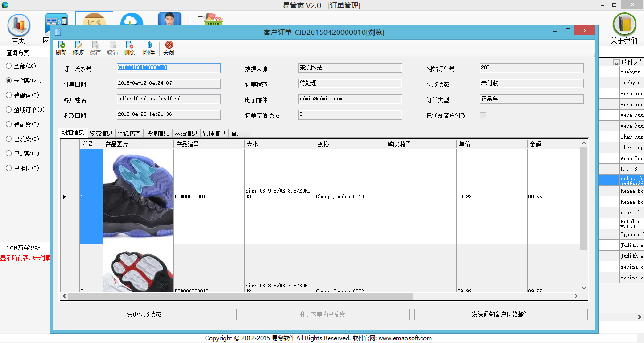Click the 删除 (Delete) toolbar icon
The image size is (644, 343).
129,48
